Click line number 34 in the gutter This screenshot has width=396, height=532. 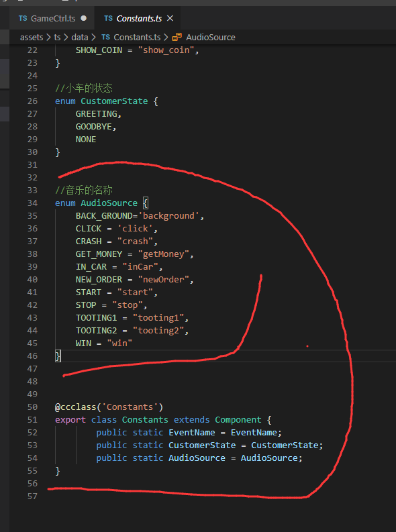click(33, 203)
